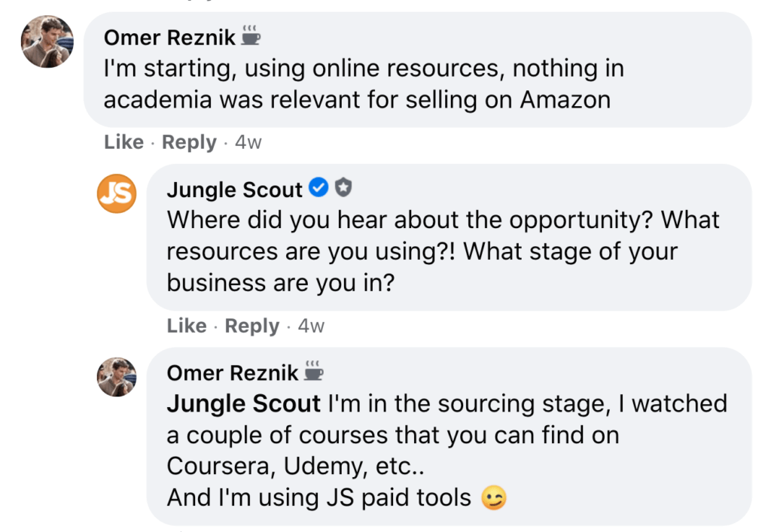Like the Jungle Scout comment
Screen dimensions: 771x532
tap(187, 326)
